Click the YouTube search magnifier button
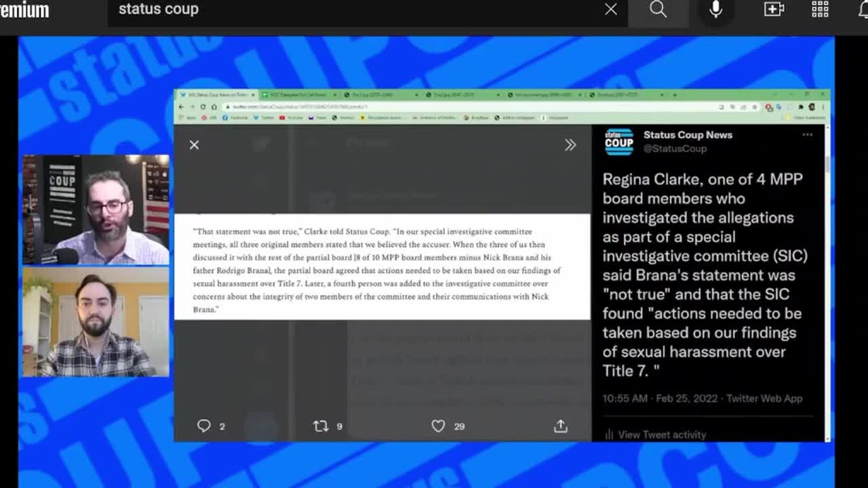The width and height of the screenshot is (868, 488). 658,9
